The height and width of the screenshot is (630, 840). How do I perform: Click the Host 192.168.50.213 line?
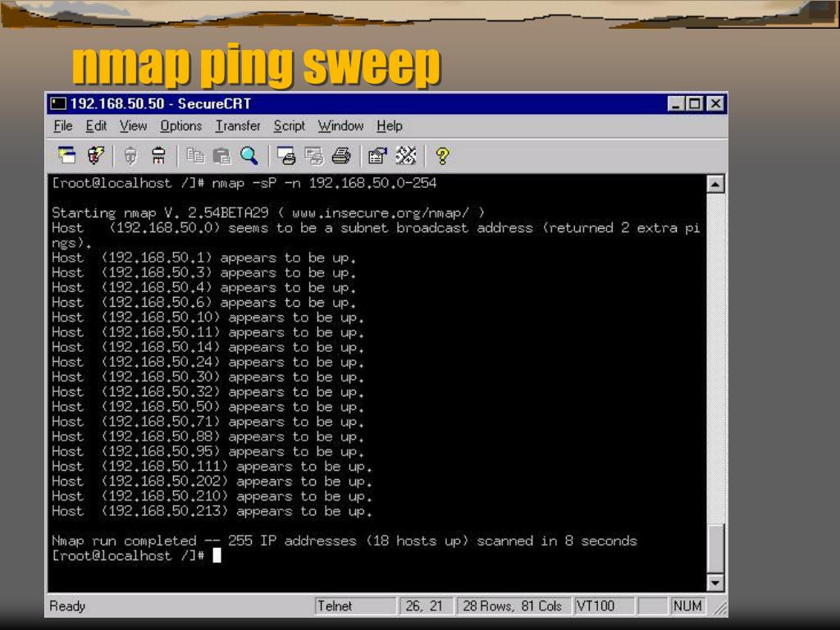click(x=212, y=511)
